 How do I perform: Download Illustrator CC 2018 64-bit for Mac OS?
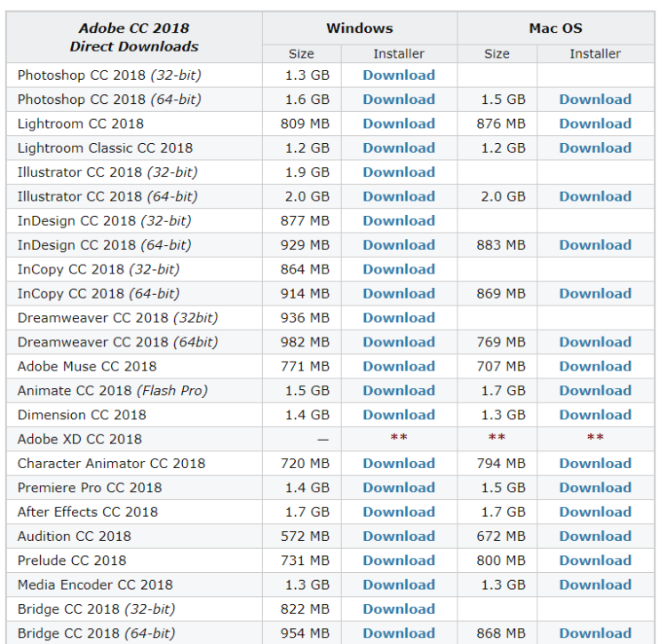pyautogui.click(x=595, y=196)
